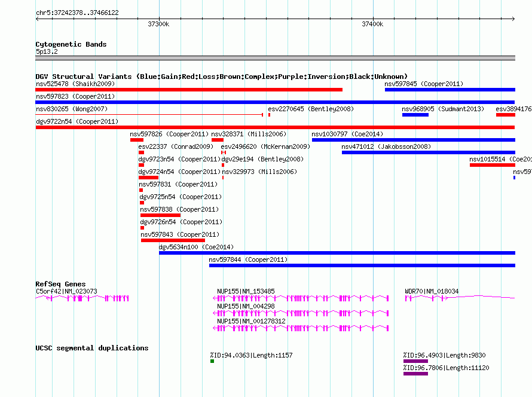Open the RefSeq Genes track title
The width and height of the screenshot is (532, 397).
(60, 284)
